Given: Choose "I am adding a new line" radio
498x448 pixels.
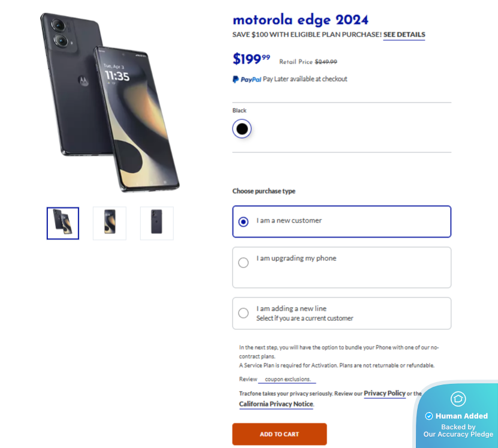Looking at the screenshot, I should [x=243, y=313].
